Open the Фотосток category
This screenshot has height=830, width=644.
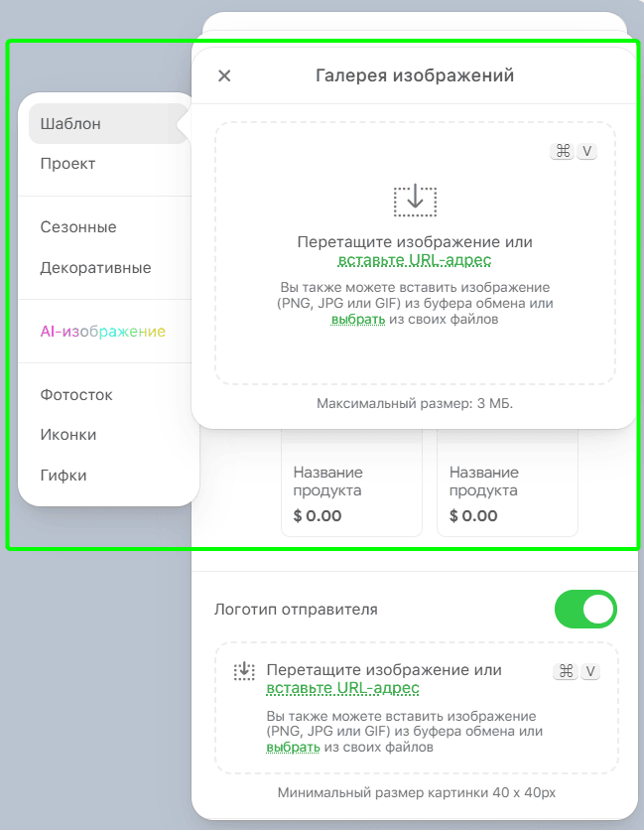coord(76,395)
